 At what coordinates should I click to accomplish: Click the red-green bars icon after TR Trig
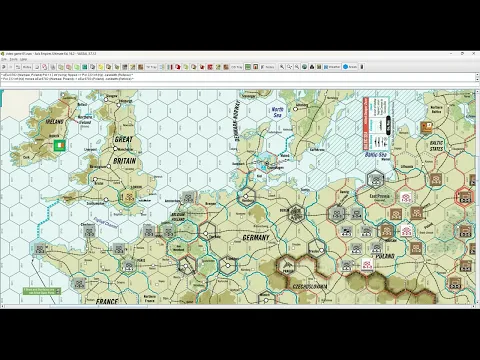tap(170, 67)
